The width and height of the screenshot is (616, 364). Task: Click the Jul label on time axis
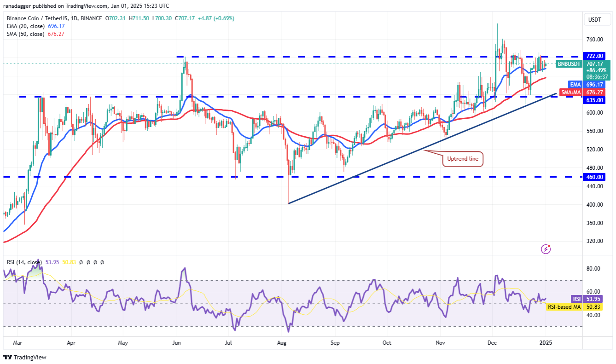[229, 343]
